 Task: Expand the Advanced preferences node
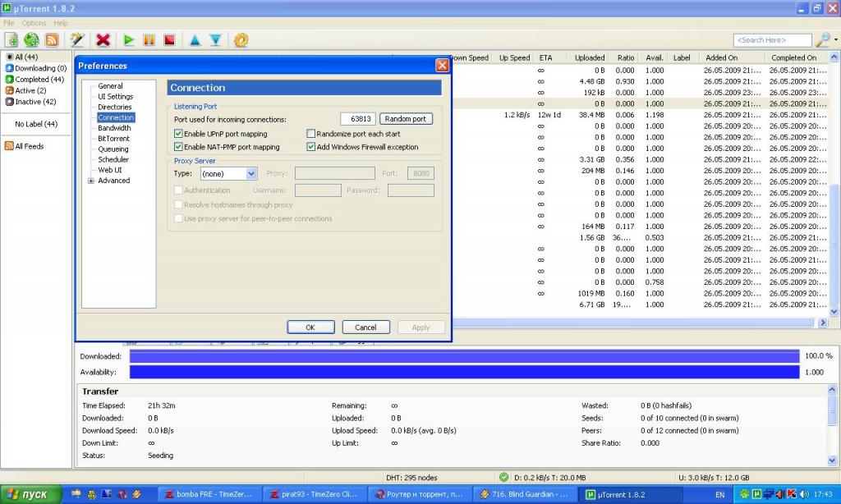[x=91, y=181]
